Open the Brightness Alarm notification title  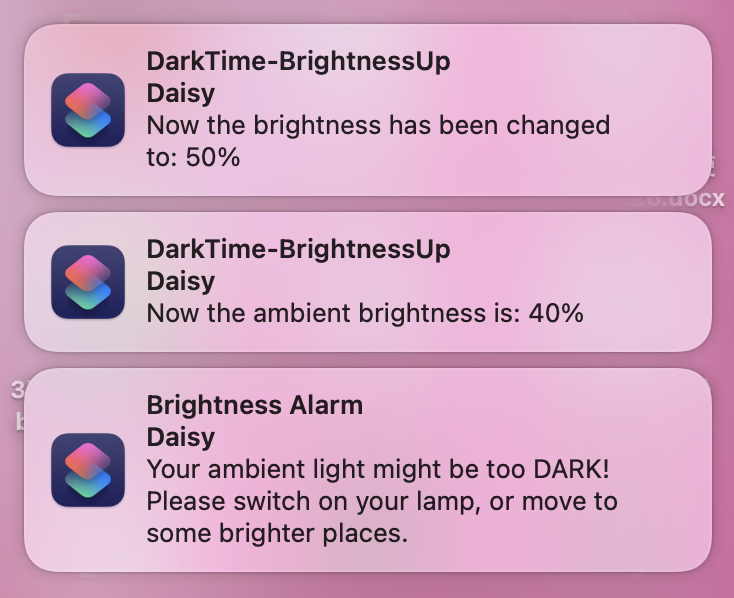tap(255, 405)
